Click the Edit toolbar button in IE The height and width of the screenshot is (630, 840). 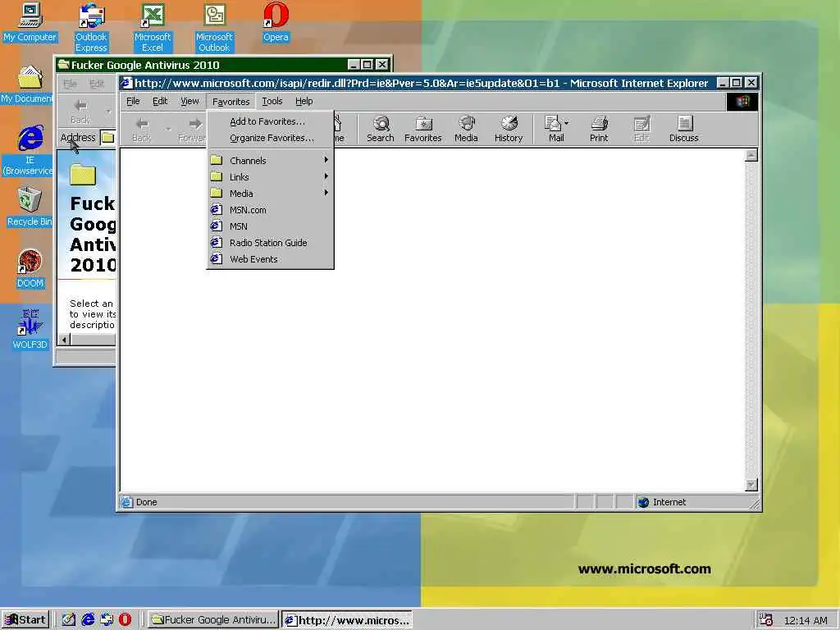tap(641, 129)
